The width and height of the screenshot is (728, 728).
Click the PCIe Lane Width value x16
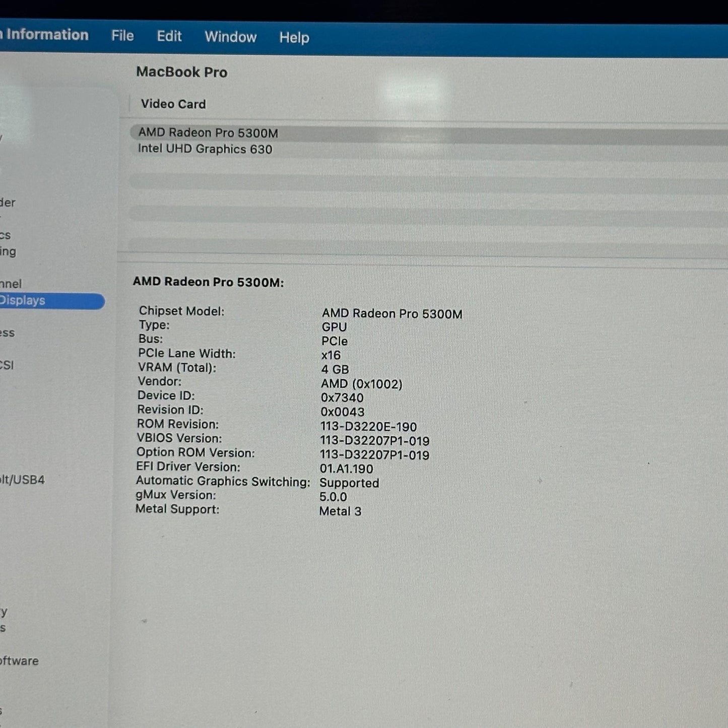(331, 355)
